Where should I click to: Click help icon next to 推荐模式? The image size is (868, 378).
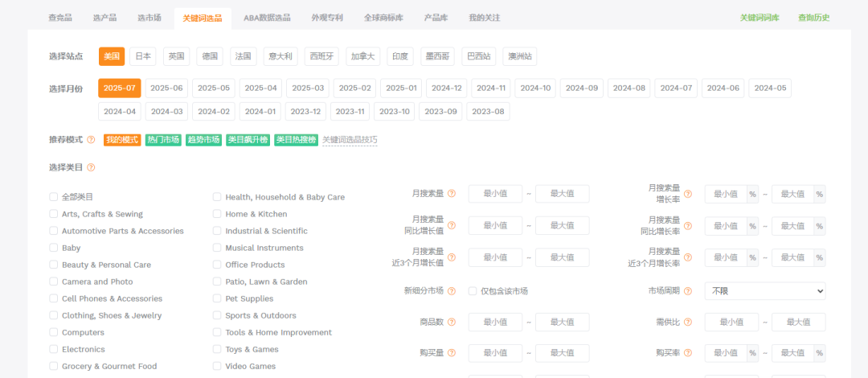(x=91, y=140)
